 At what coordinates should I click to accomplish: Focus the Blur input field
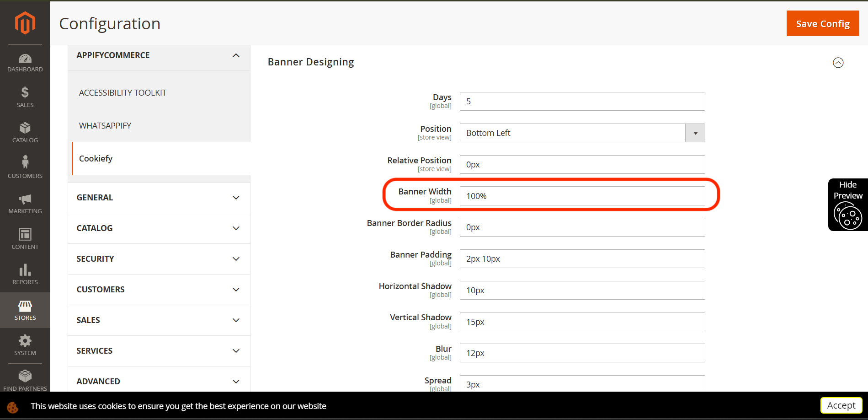(x=582, y=353)
